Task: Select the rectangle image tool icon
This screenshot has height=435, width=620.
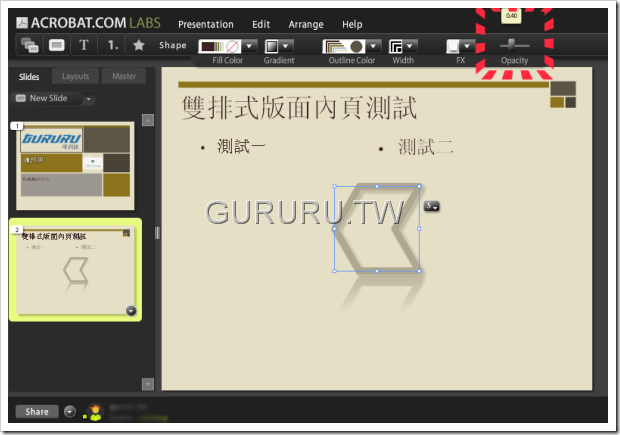Action: click(57, 45)
